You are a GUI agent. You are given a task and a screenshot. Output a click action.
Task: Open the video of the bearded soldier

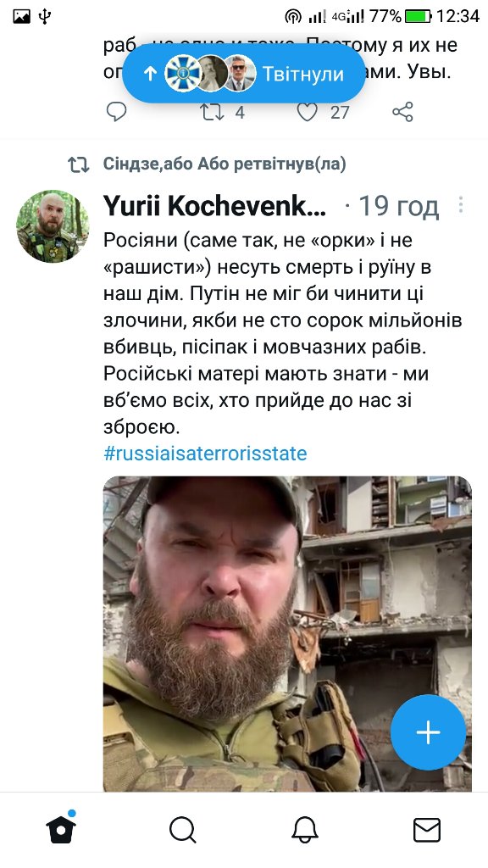point(287,633)
